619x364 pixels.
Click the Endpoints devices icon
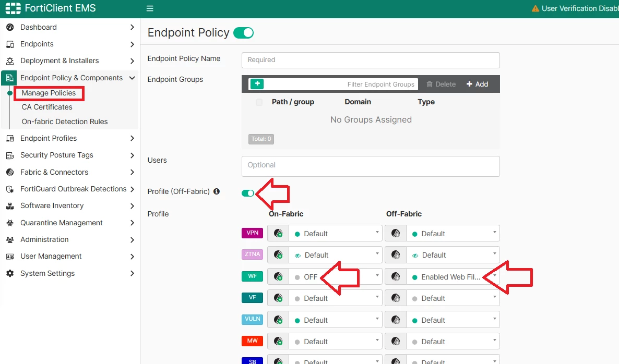pyautogui.click(x=10, y=44)
